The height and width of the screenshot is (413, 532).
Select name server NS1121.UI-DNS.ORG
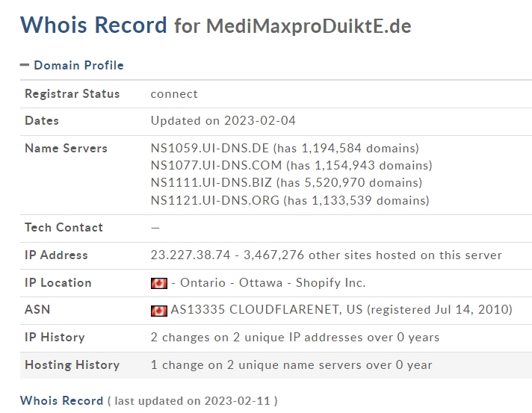215,200
